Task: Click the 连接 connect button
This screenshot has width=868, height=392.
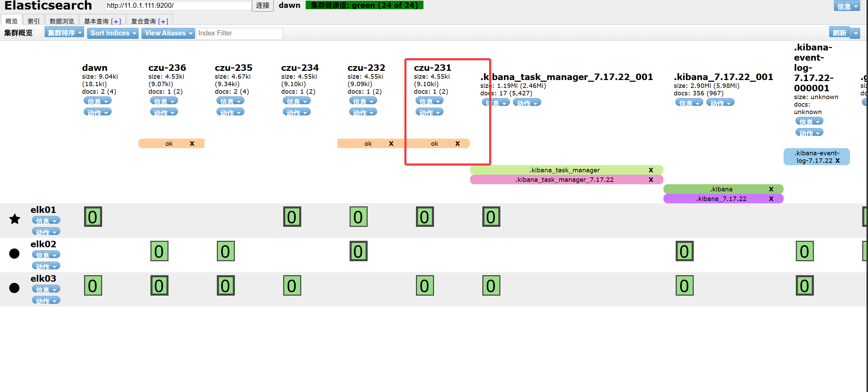Action: 262,5
